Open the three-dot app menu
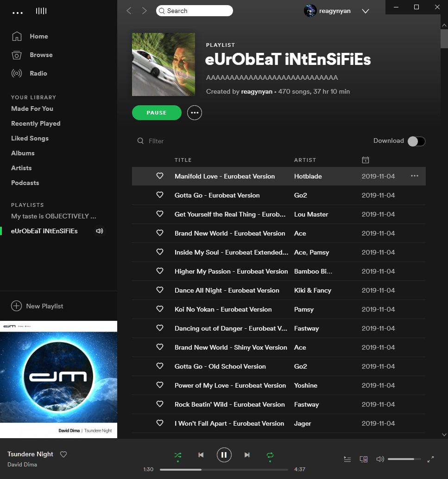The image size is (448, 479). tap(18, 13)
